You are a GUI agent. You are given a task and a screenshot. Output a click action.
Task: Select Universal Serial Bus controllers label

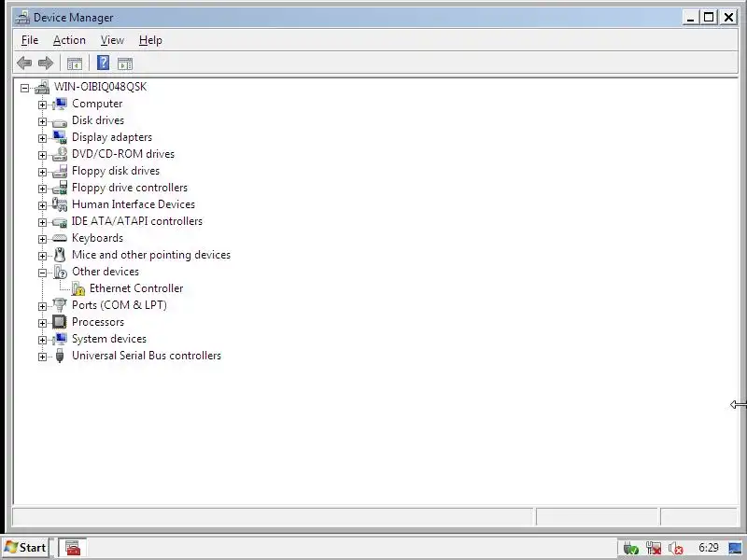pyautogui.click(x=147, y=356)
